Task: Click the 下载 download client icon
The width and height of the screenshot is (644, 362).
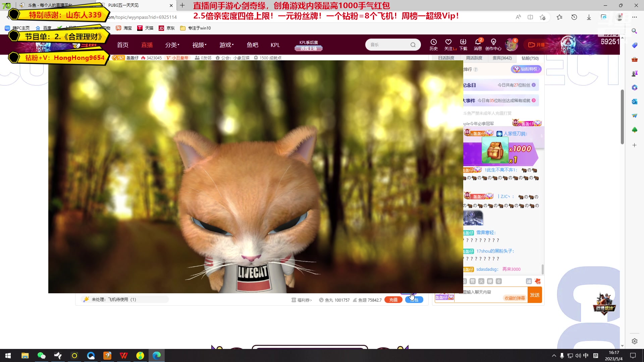Action: point(463,44)
